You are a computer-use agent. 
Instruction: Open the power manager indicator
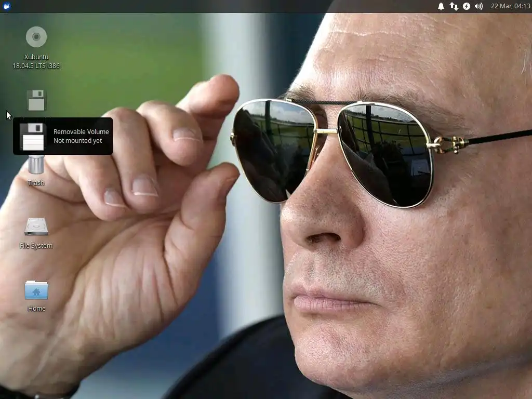click(467, 6)
